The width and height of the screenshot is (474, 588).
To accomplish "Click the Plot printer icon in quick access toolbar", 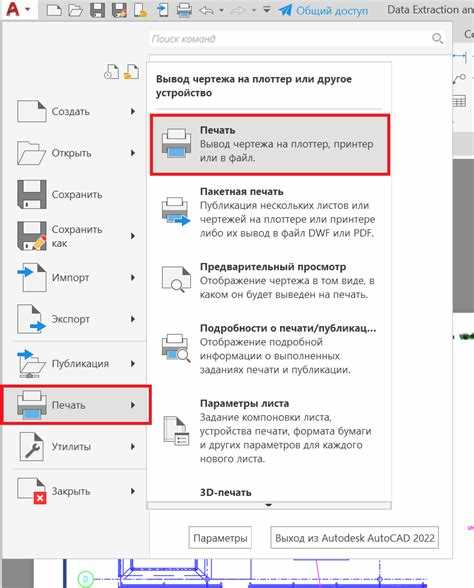I will coord(184,10).
